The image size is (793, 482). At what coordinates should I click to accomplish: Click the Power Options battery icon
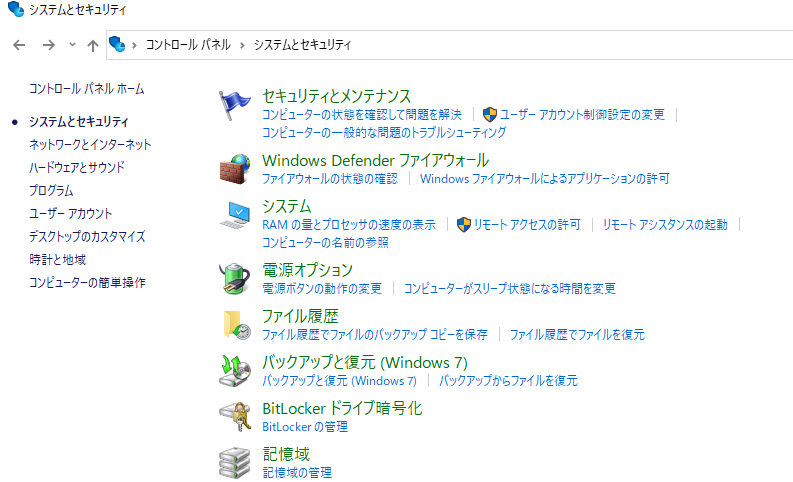[235, 279]
